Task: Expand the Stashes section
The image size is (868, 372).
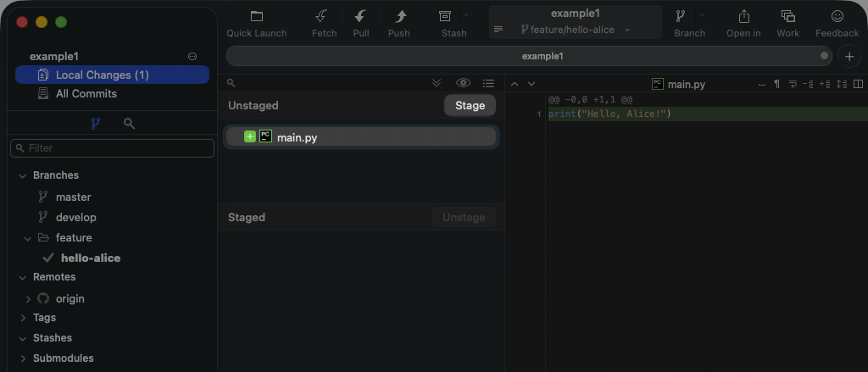Action: click(23, 338)
